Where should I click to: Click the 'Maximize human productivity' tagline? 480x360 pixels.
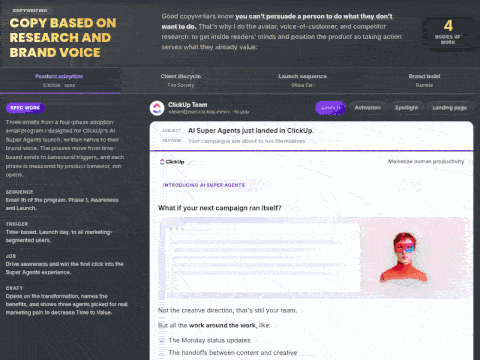(x=426, y=162)
